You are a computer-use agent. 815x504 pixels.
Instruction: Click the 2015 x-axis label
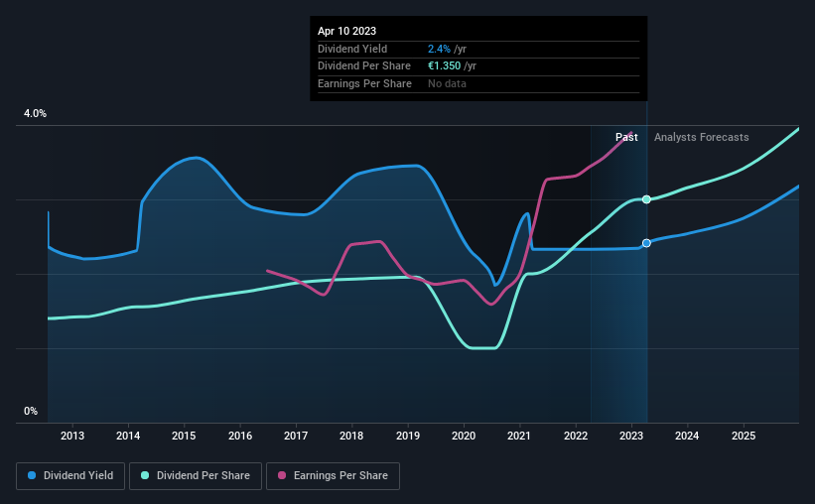(184, 436)
